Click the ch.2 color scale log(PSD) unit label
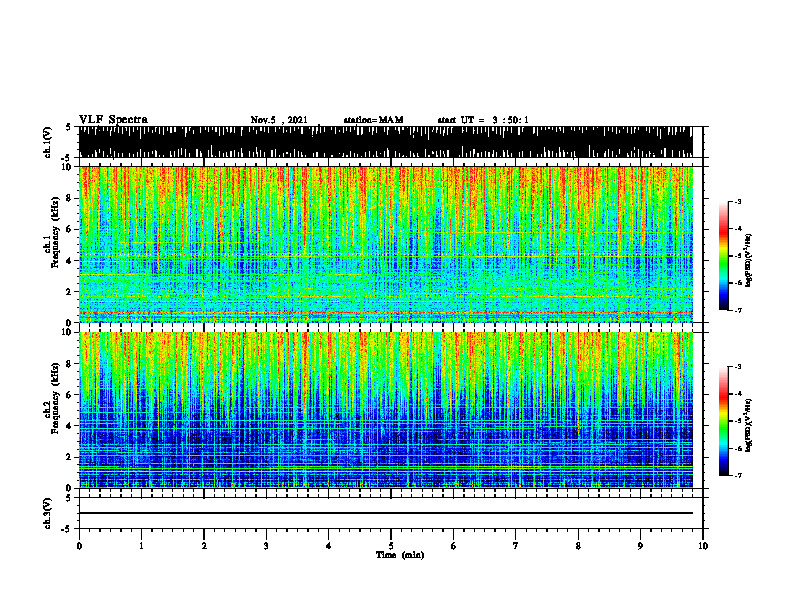 coord(750,425)
